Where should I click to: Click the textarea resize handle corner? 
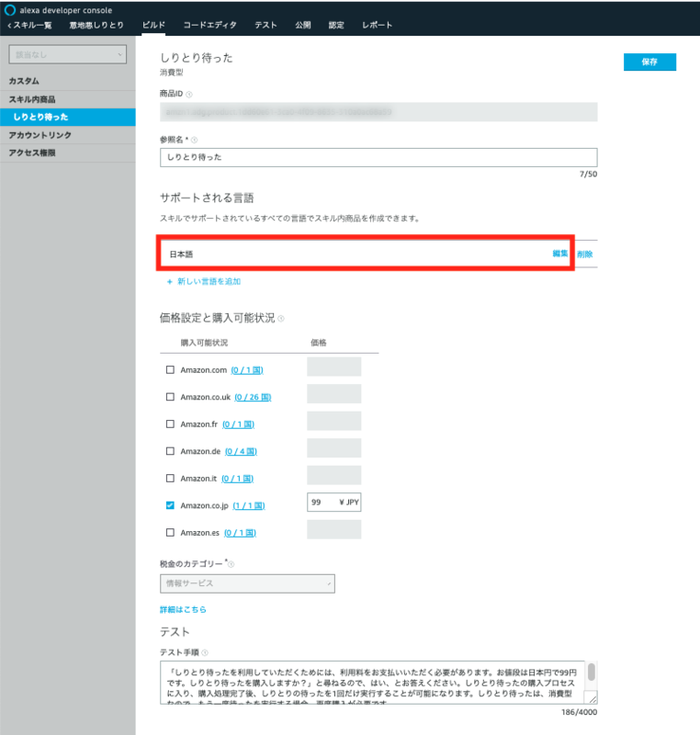(593, 699)
